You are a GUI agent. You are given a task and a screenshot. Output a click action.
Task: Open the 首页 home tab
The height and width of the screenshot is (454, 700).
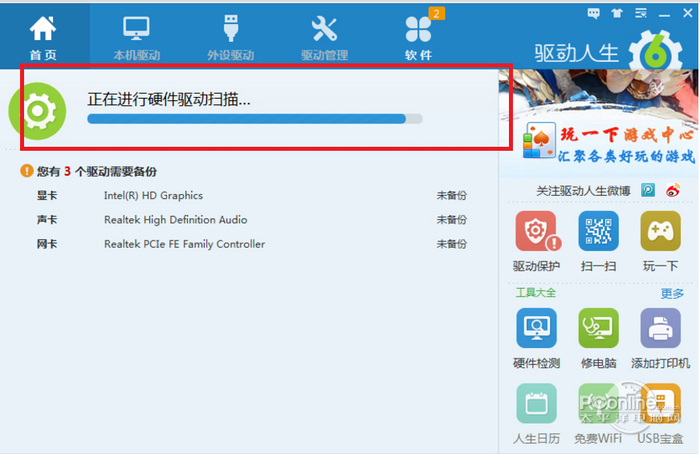43,37
